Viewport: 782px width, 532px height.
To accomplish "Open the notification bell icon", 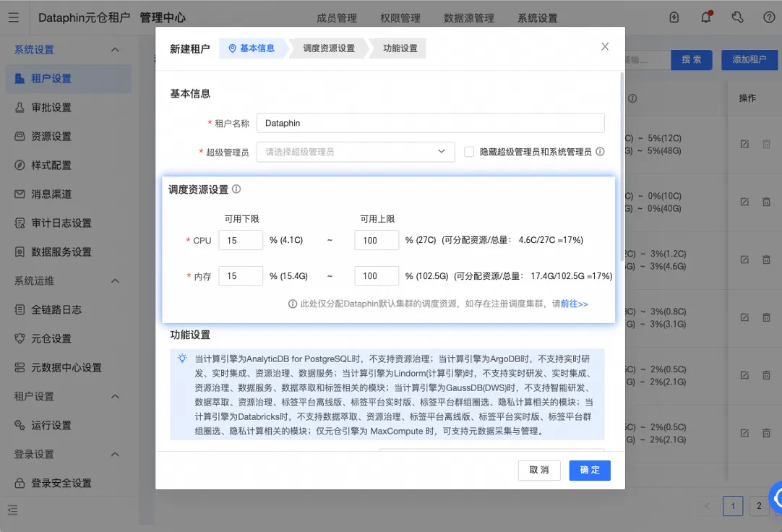I will (x=706, y=17).
